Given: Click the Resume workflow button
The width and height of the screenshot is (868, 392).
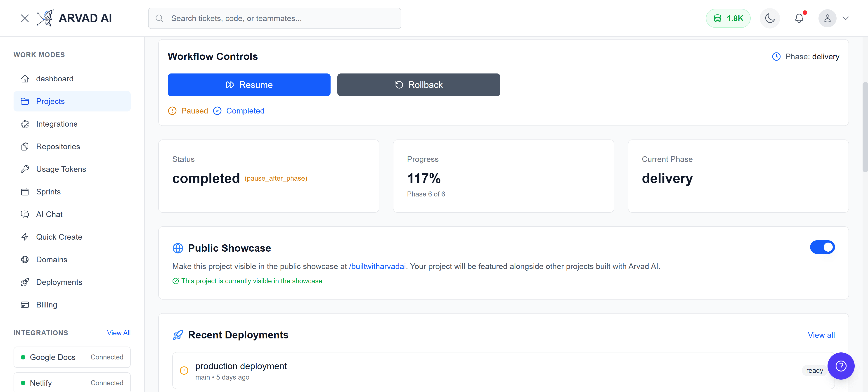Looking at the screenshot, I should pyautogui.click(x=249, y=85).
